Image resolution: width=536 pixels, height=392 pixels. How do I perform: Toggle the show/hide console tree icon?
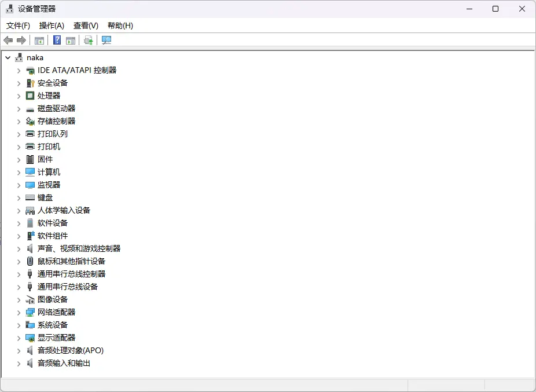pyautogui.click(x=39, y=41)
